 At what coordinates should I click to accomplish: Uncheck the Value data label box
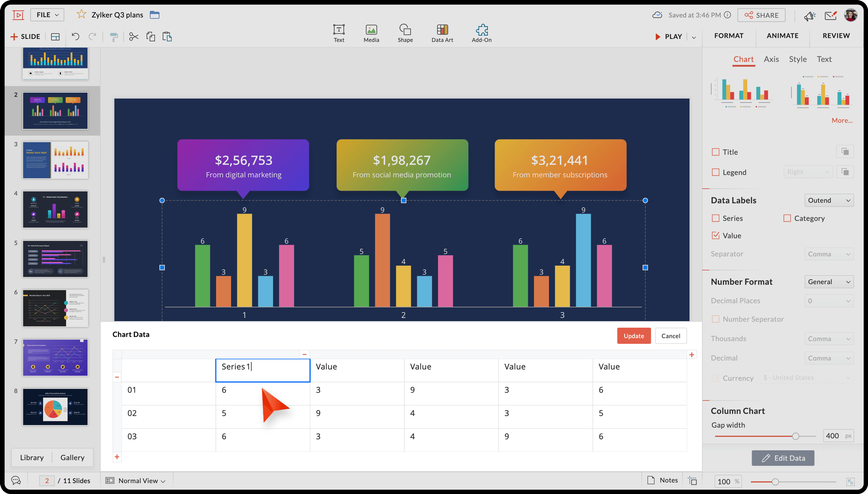tap(715, 235)
